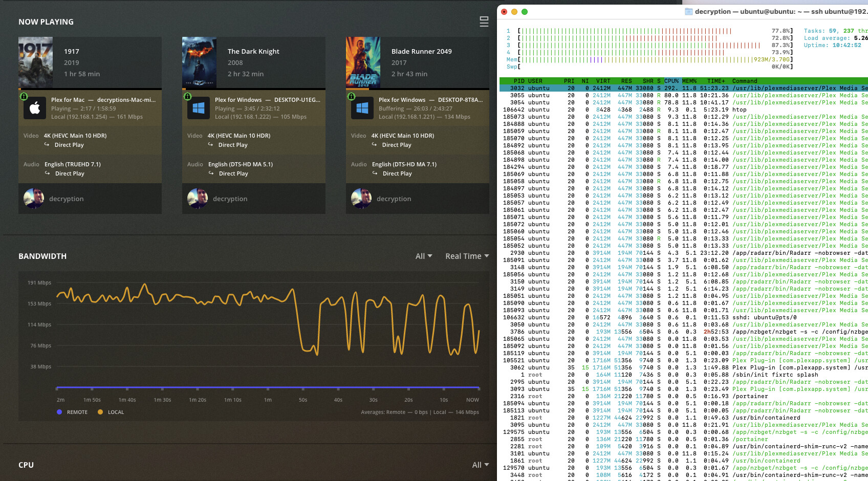Viewport: 868px width, 481px height.
Task: Open The Dark Knight title link
Action: point(253,51)
